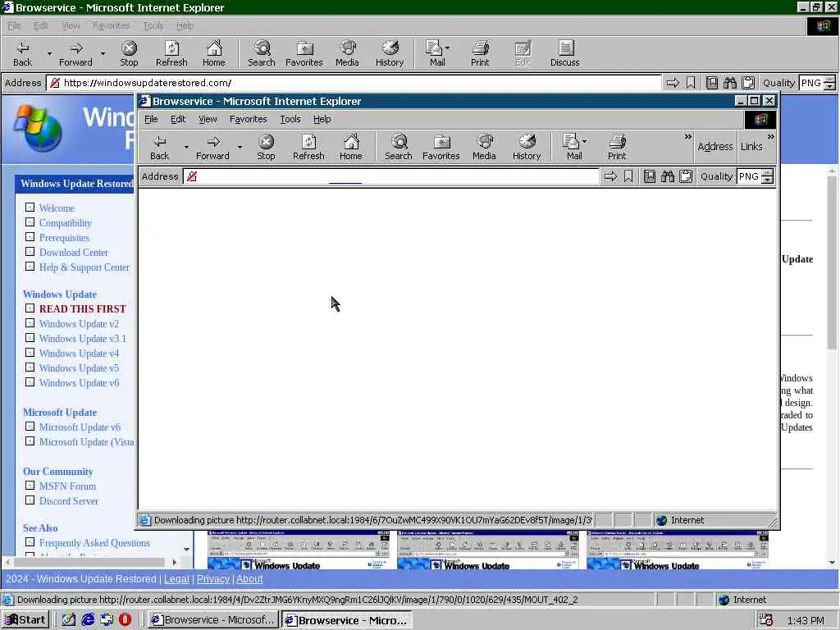Click the Go arrow in the front window address bar
The image size is (840, 630).
coord(610,176)
